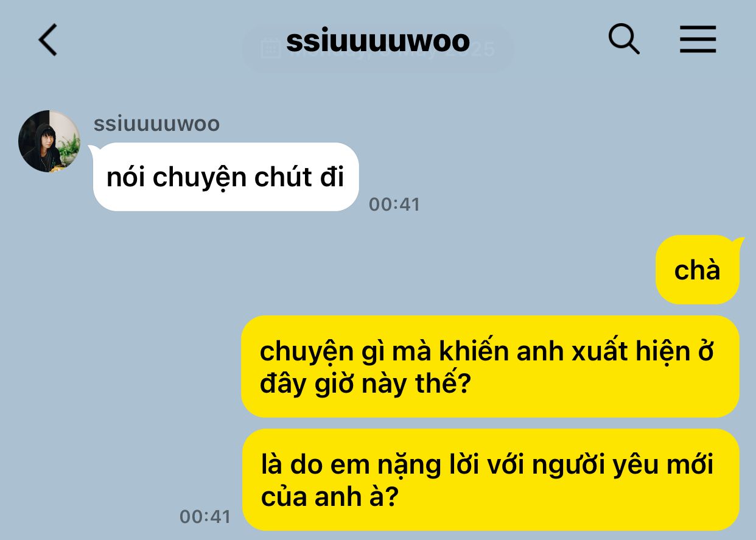Image resolution: width=756 pixels, height=540 pixels.
Task: Tap the 00:41 timestamp beside the last sent message
Action: [x=205, y=517]
